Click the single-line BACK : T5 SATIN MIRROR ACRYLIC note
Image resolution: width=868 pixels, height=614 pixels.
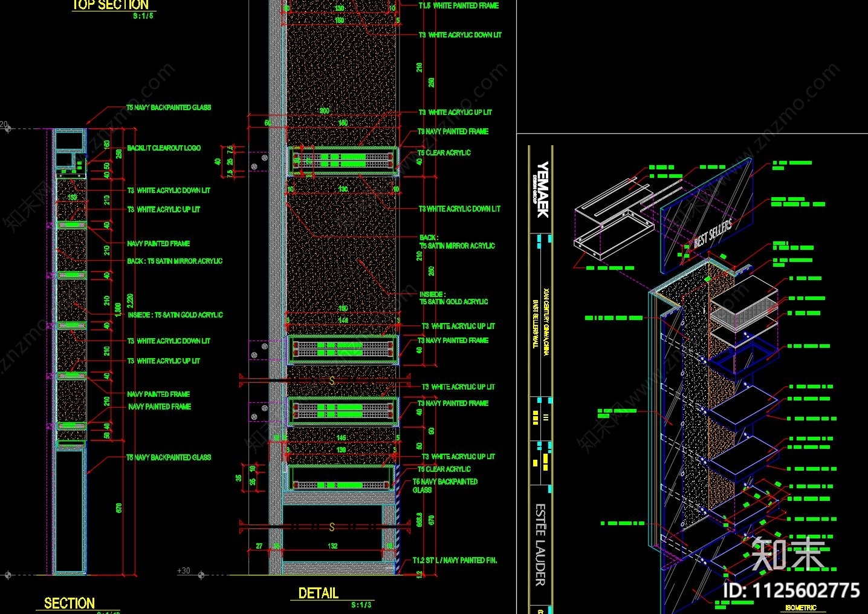tap(175, 261)
